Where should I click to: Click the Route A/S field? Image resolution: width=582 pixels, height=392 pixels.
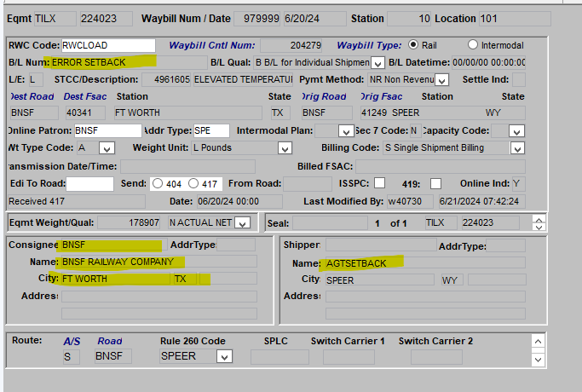tap(72, 357)
